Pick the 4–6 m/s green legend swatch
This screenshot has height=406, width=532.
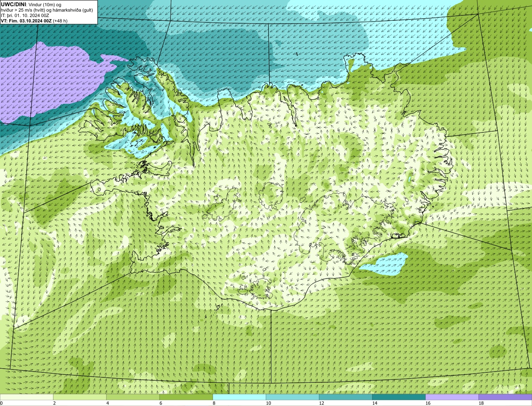click(133, 397)
